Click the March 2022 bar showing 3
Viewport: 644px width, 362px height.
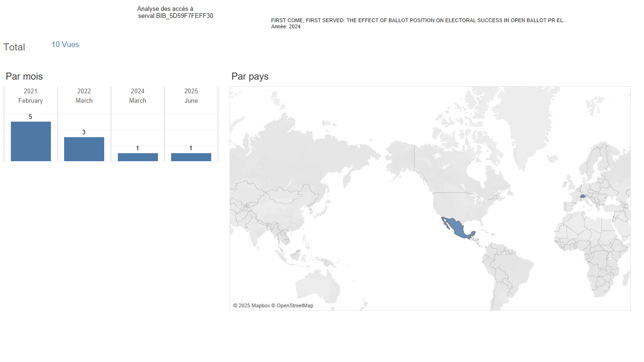[84, 149]
